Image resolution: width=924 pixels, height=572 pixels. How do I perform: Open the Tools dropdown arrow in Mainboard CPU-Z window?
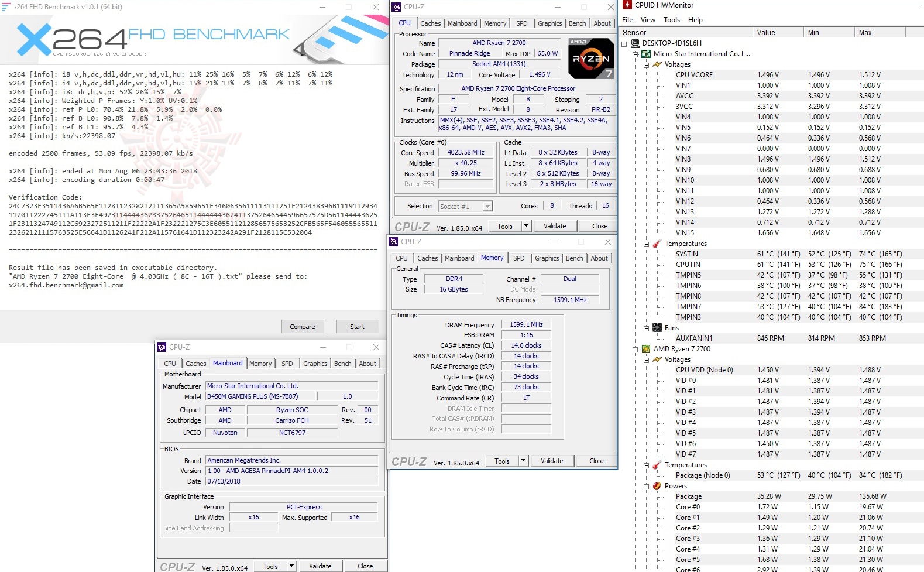pyautogui.click(x=291, y=566)
